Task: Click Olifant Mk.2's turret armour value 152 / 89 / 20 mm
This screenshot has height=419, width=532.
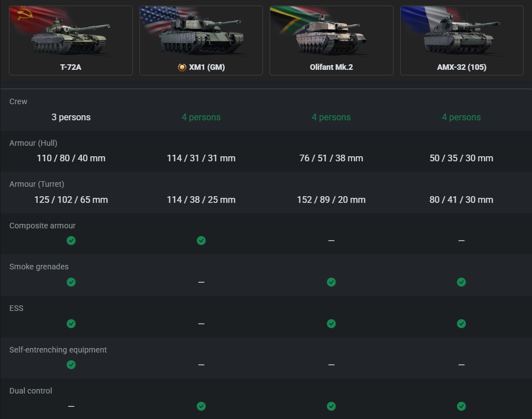Action: [x=331, y=200]
